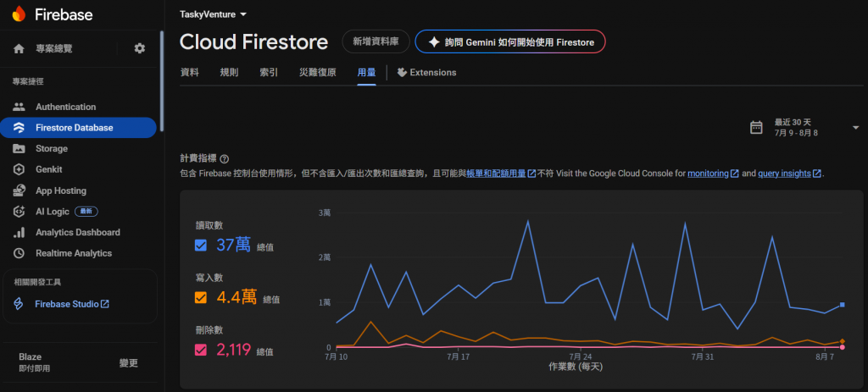Click external icon next to Firebase Studio

pyautogui.click(x=104, y=304)
